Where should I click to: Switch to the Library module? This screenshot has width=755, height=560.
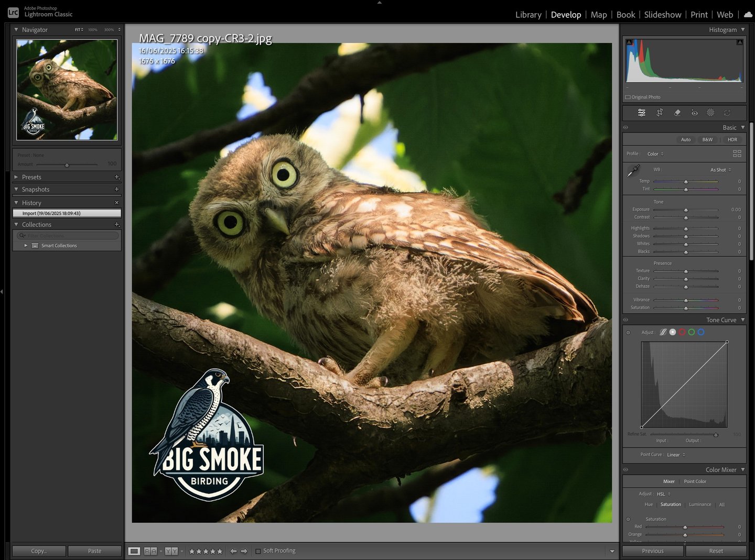(528, 15)
